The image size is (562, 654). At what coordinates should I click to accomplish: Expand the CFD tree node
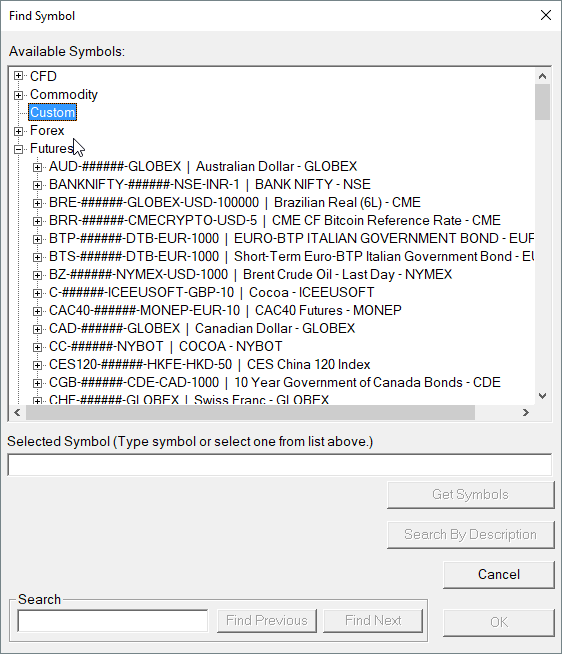pyautogui.click(x=18, y=76)
